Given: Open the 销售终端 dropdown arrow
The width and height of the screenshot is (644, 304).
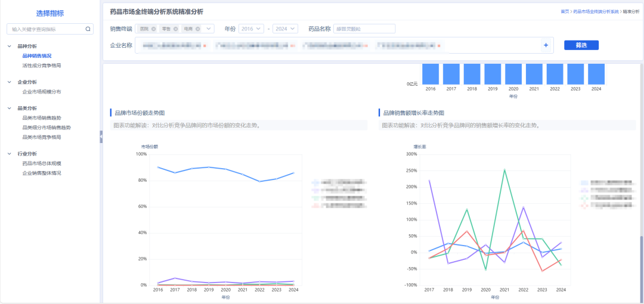Looking at the screenshot, I should coord(208,29).
